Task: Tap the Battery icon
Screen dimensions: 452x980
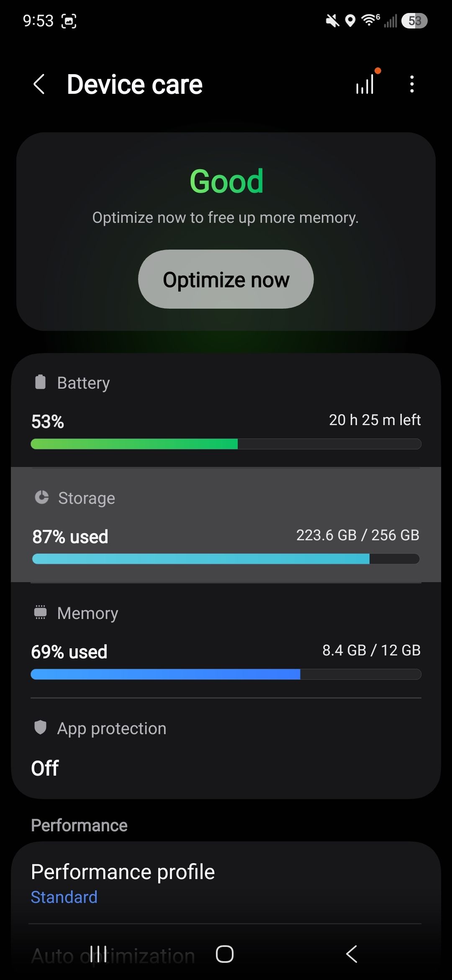Action: pyautogui.click(x=40, y=382)
